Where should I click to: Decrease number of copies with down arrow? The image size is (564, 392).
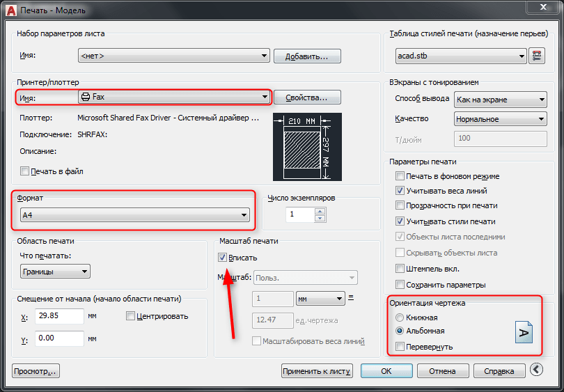pos(320,218)
